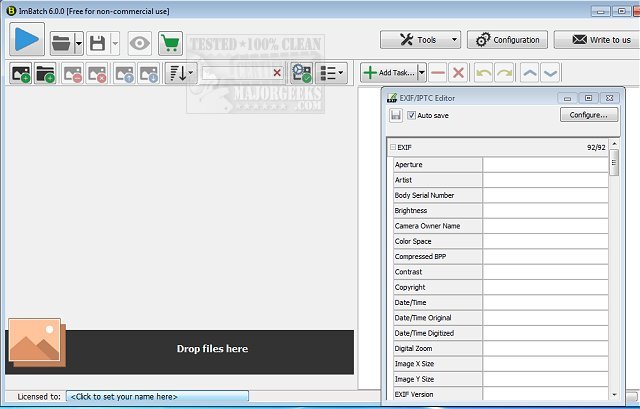The width and height of the screenshot is (640, 409).
Task: Select the Aperture value field
Action: click(x=545, y=165)
